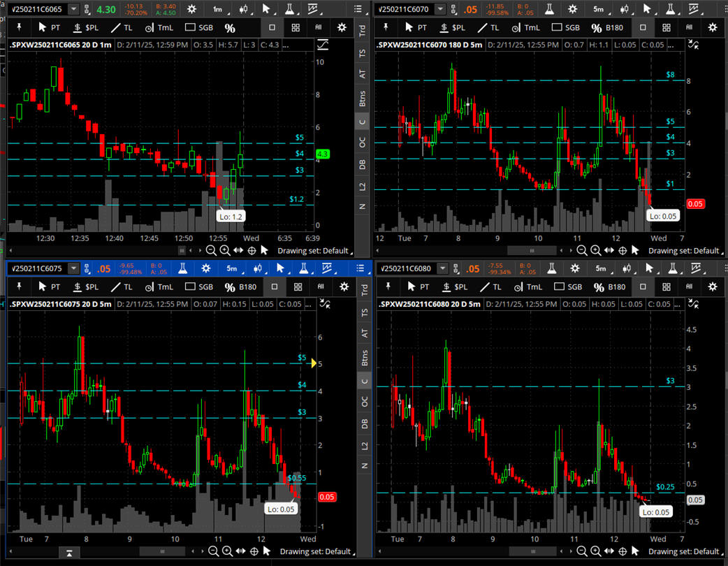Screen dimensions: 728x566
Task: Click the chart style icon in C6070 header
Action: [624, 9]
